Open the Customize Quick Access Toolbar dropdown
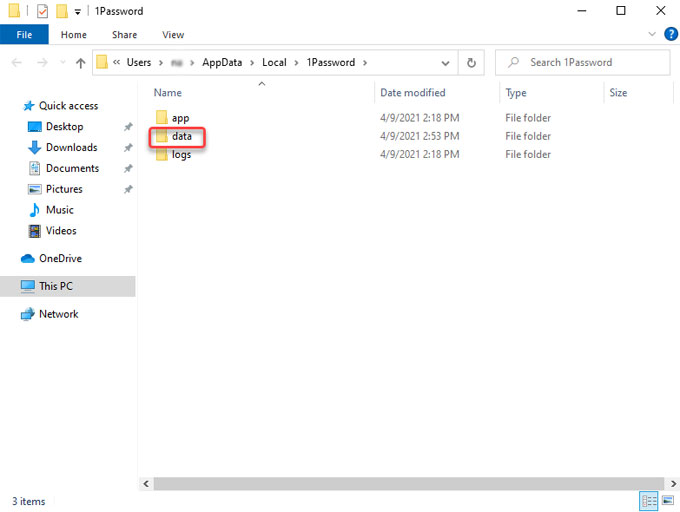The height and width of the screenshot is (512, 680). pos(78,12)
